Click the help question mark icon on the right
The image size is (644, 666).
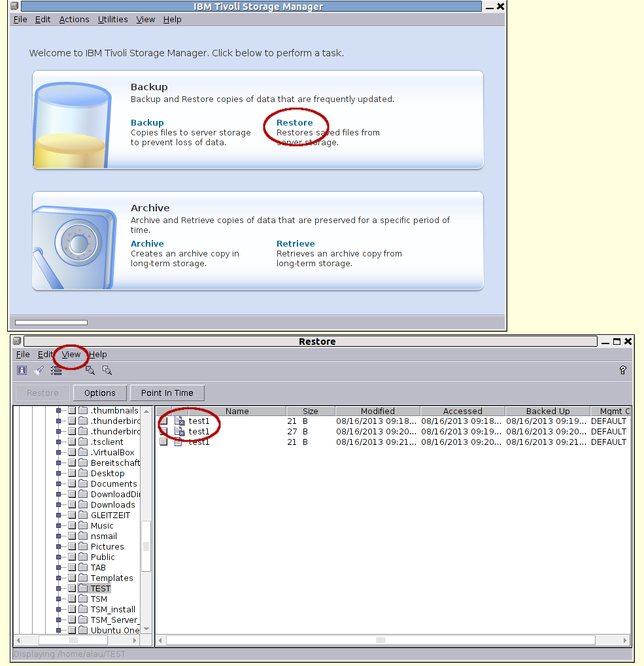coord(622,370)
